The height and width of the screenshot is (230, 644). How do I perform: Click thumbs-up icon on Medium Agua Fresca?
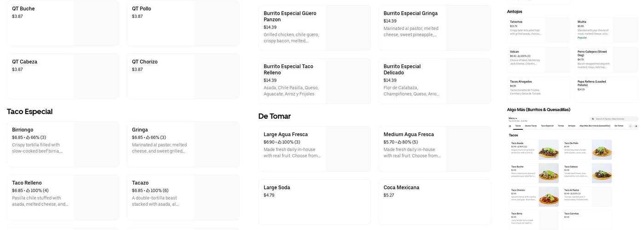(400, 142)
